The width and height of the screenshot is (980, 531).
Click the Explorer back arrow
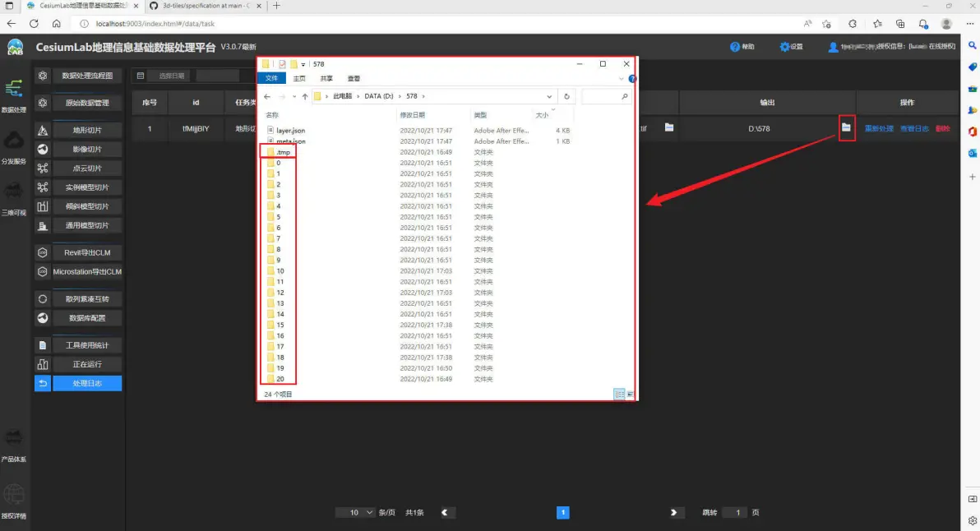click(x=267, y=96)
